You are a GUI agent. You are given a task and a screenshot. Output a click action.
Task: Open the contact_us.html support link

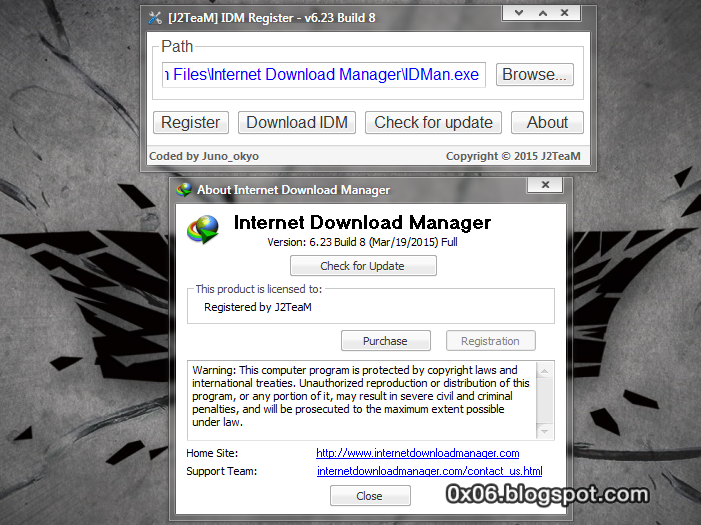tap(430, 471)
